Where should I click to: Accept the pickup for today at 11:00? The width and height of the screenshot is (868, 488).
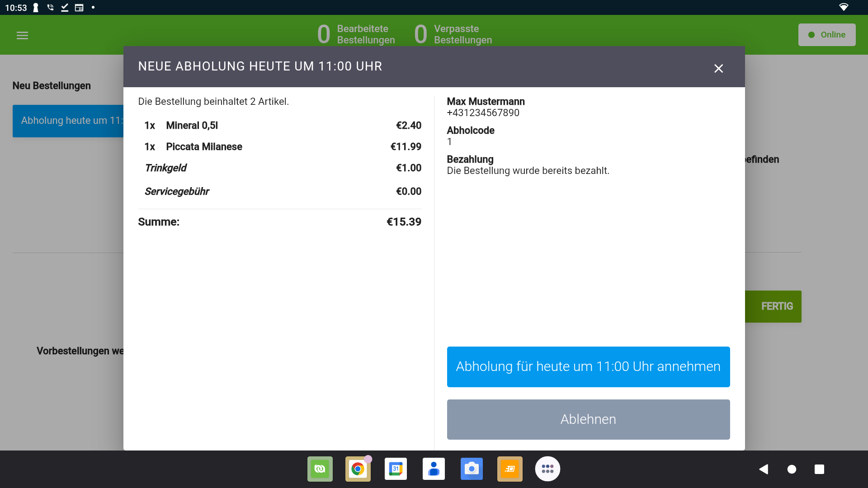588,366
